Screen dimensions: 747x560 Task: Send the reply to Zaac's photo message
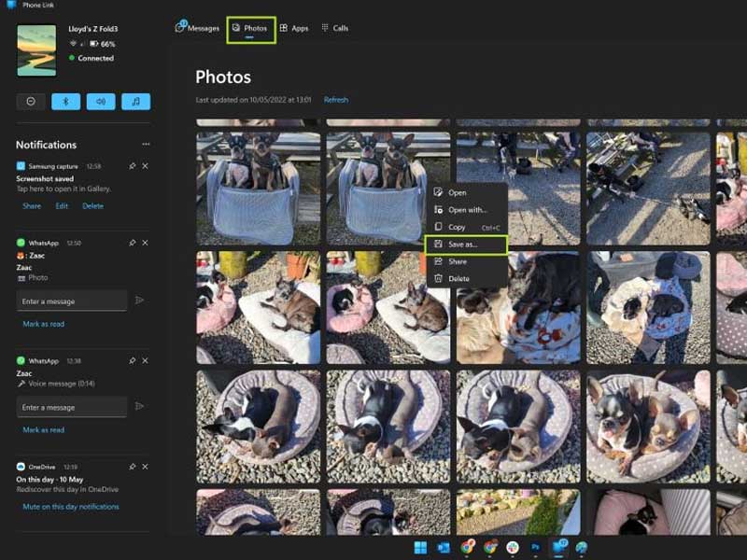139,301
